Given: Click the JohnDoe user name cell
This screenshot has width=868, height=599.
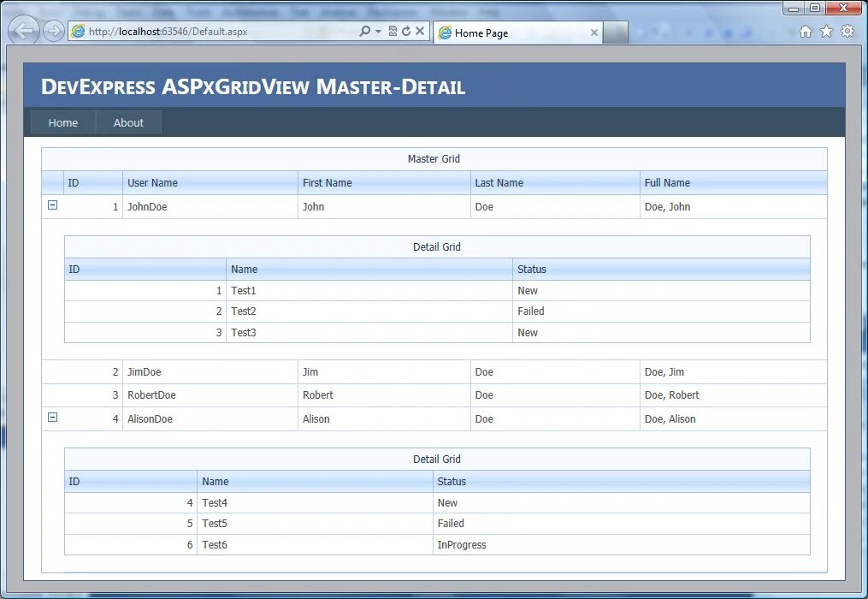Looking at the screenshot, I should [x=210, y=207].
